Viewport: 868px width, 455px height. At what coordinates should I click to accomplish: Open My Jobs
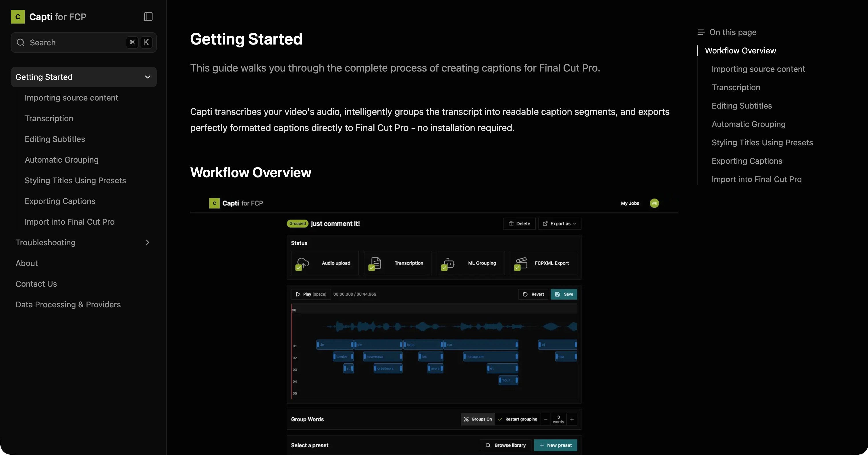(x=630, y=203)
